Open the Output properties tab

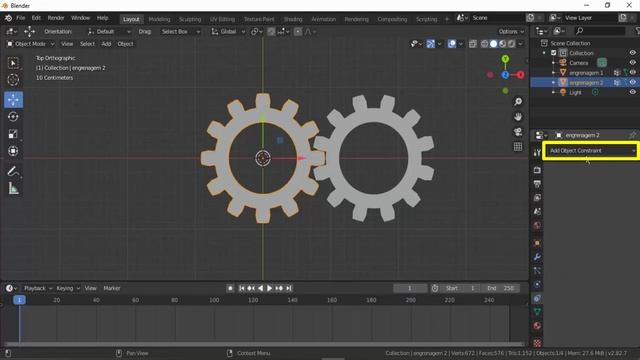(537, 184)
